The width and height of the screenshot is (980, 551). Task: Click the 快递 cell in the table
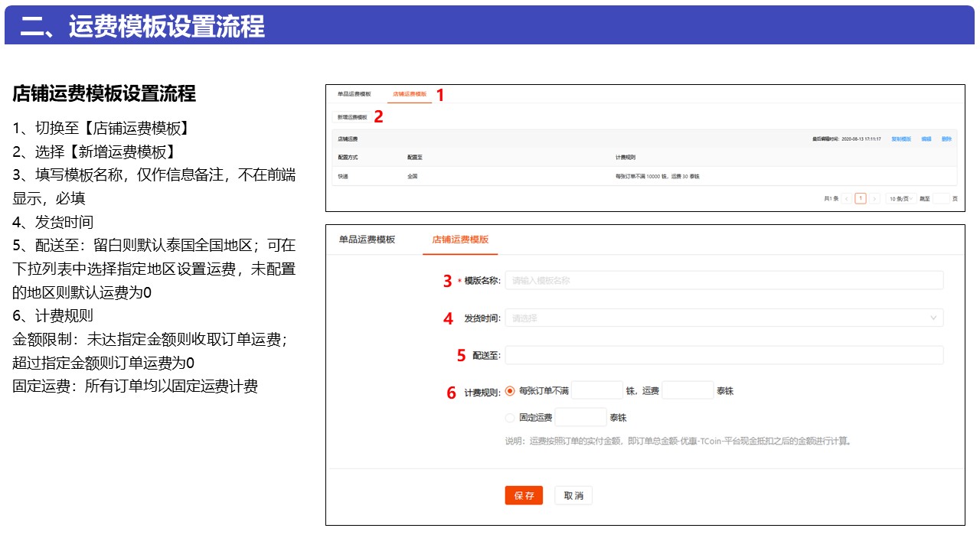[x=343, y=176]
